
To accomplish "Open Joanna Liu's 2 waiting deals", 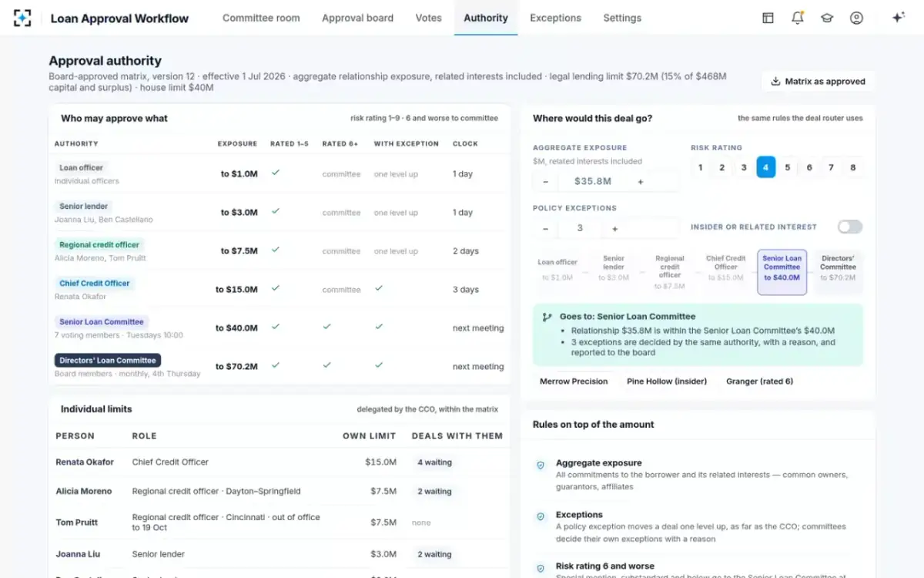I will tap(434, 554).
